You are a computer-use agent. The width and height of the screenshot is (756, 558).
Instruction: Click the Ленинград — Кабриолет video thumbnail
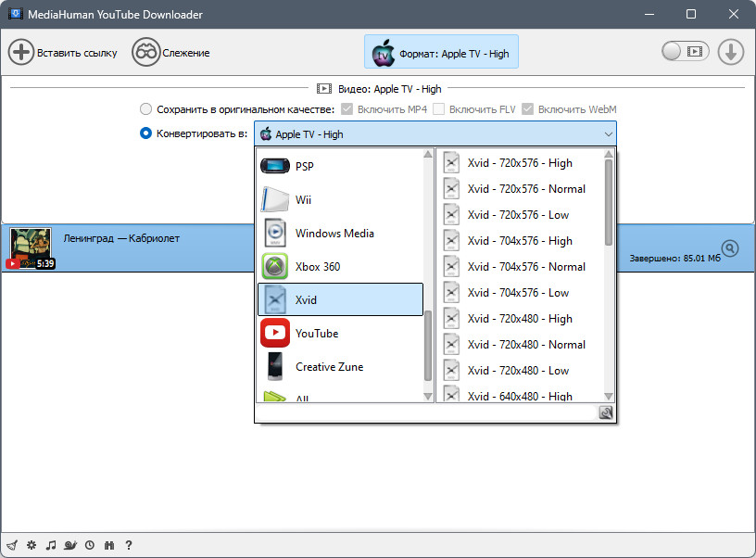(31, 247)
